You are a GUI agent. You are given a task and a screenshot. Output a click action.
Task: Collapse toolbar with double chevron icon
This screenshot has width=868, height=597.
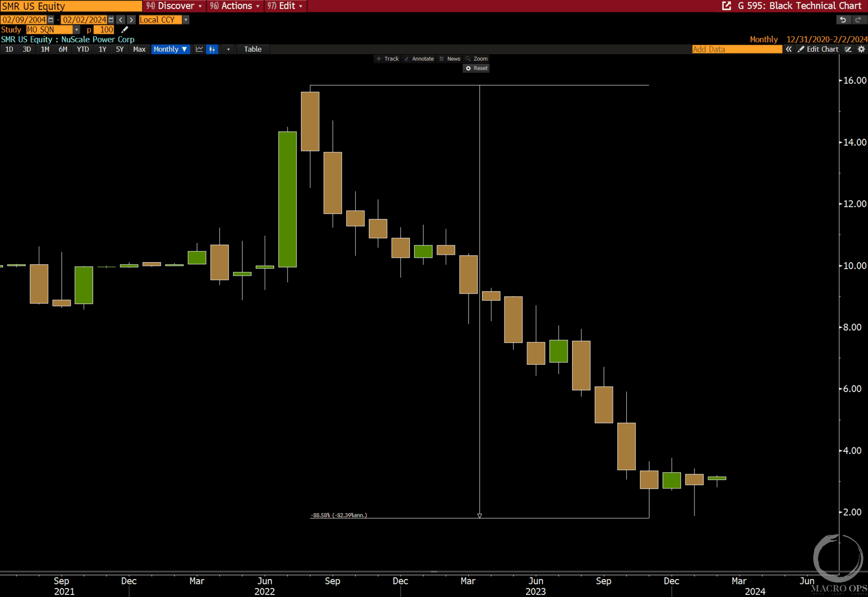point(789,49)
